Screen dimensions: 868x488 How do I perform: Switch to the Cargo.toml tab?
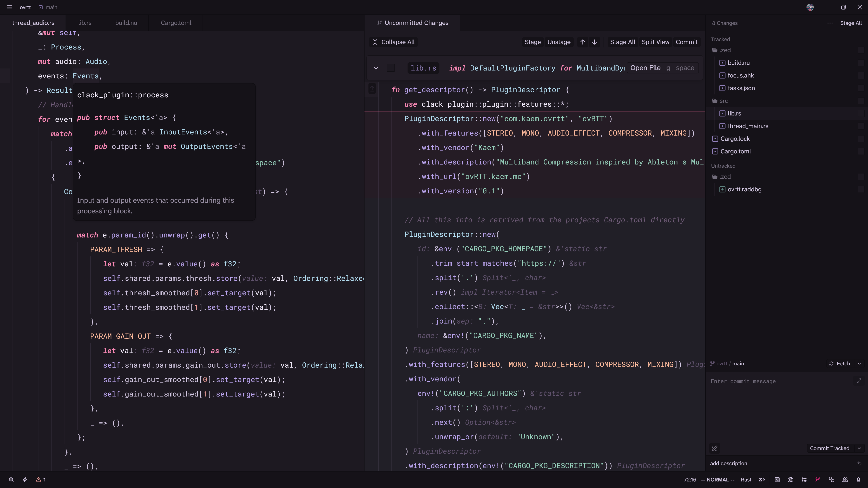(176, 23)
